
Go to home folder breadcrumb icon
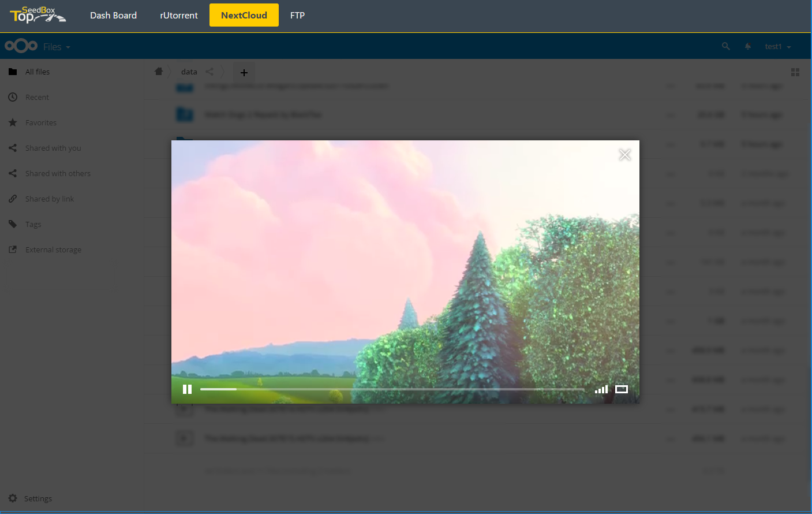[159, 72]
